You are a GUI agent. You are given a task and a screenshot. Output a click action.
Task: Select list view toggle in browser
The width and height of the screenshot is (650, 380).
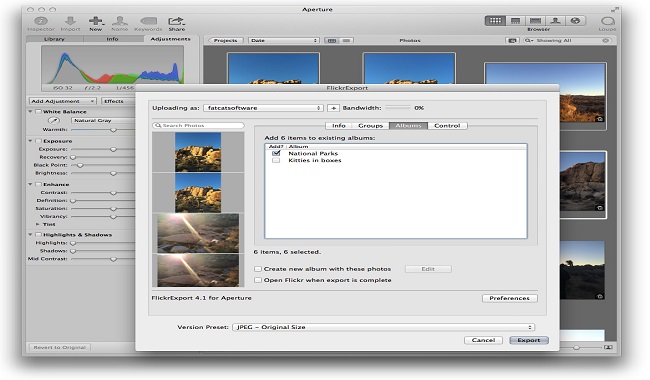coord(347,40)
